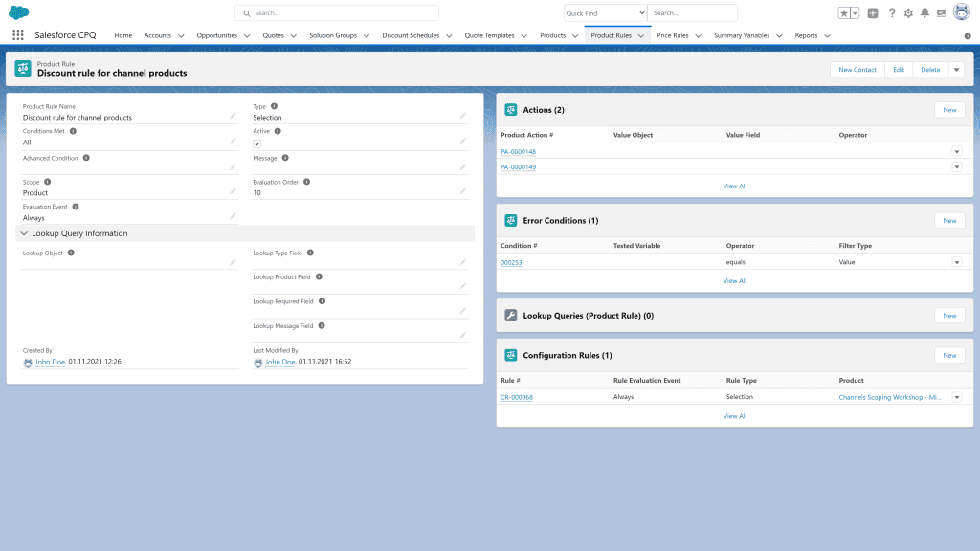This screenshot has width=980, height=551.
Task: Open more record actions dropdown beside Delete
Action: tap(956, 70)
